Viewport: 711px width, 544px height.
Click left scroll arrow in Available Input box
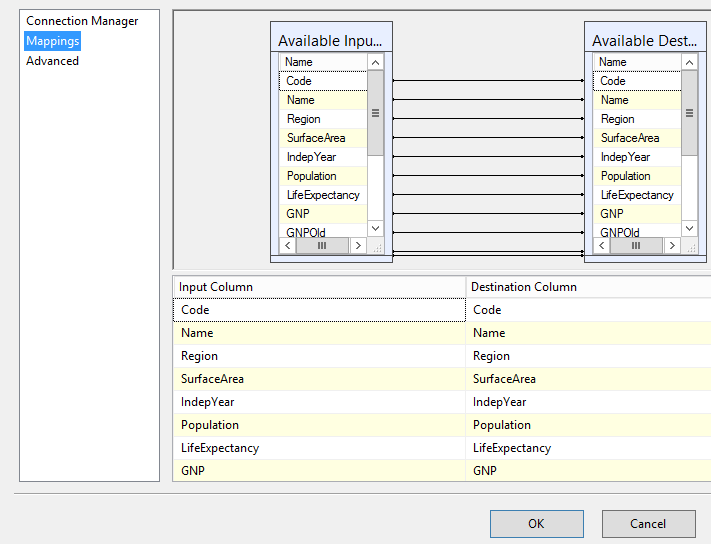288,245
